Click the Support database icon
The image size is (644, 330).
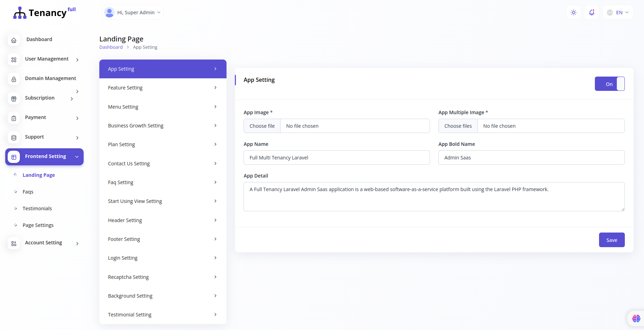coord(14,137)
